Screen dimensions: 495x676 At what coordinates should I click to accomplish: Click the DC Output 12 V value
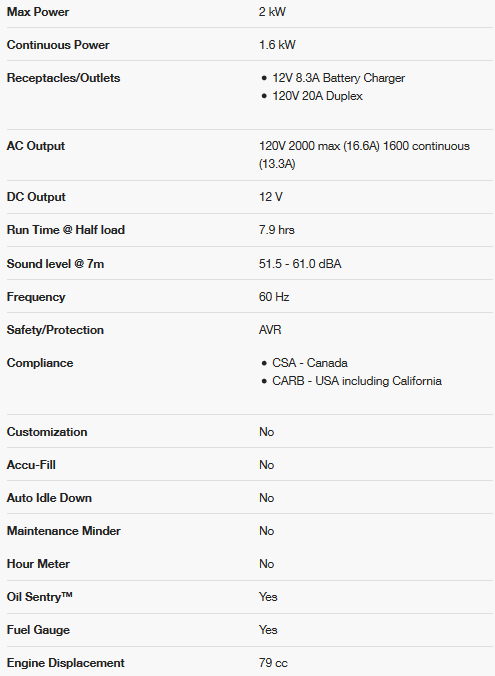point(271,197)
